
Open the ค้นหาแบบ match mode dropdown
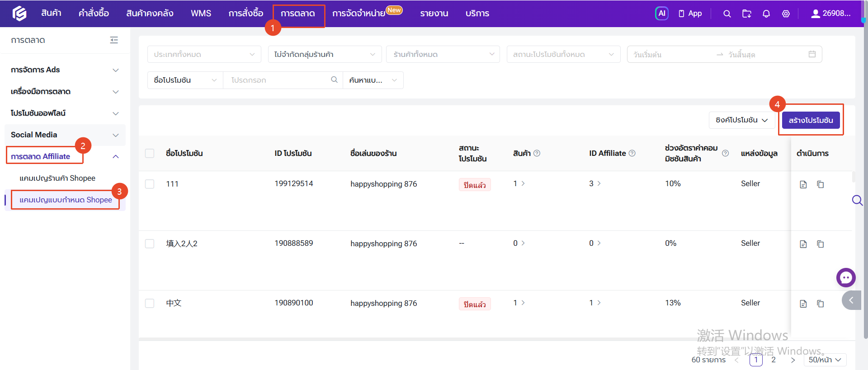coord(373,80)
